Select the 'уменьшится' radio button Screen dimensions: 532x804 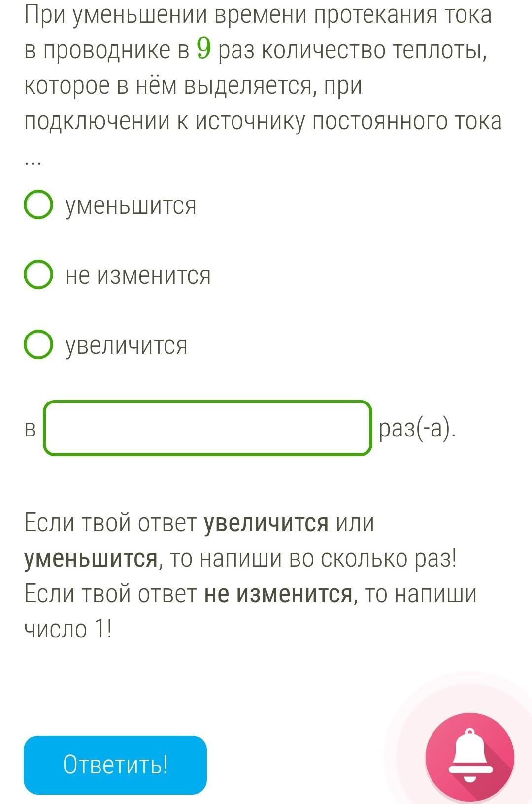(38, 205)
